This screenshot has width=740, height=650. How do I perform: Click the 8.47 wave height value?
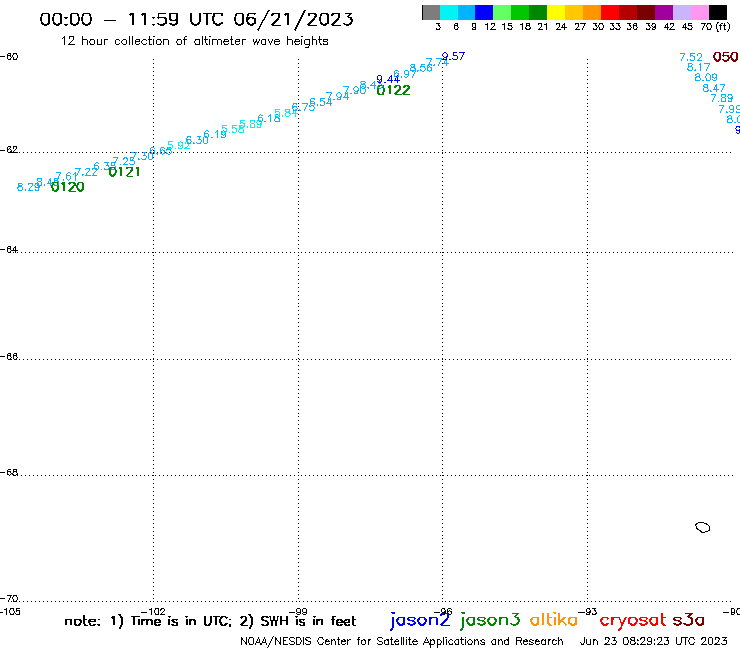pyautogui.click(x=714, y=88)
